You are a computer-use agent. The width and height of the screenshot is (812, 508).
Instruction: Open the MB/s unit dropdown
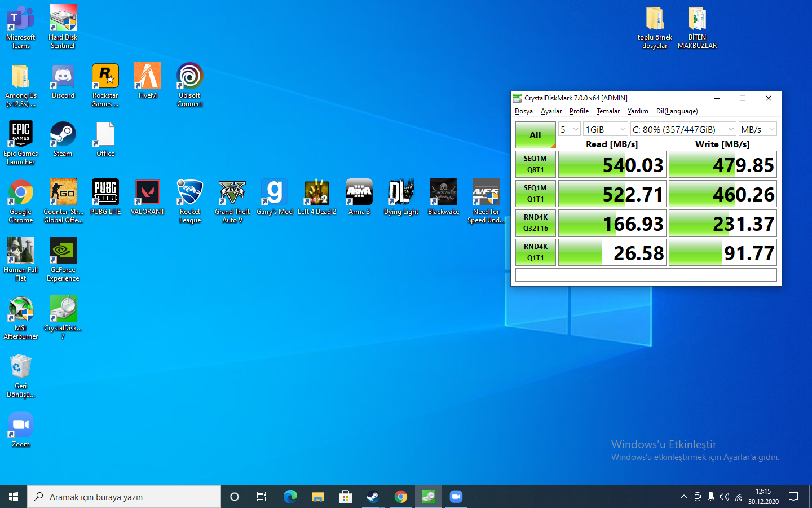(x=758, y=129)
